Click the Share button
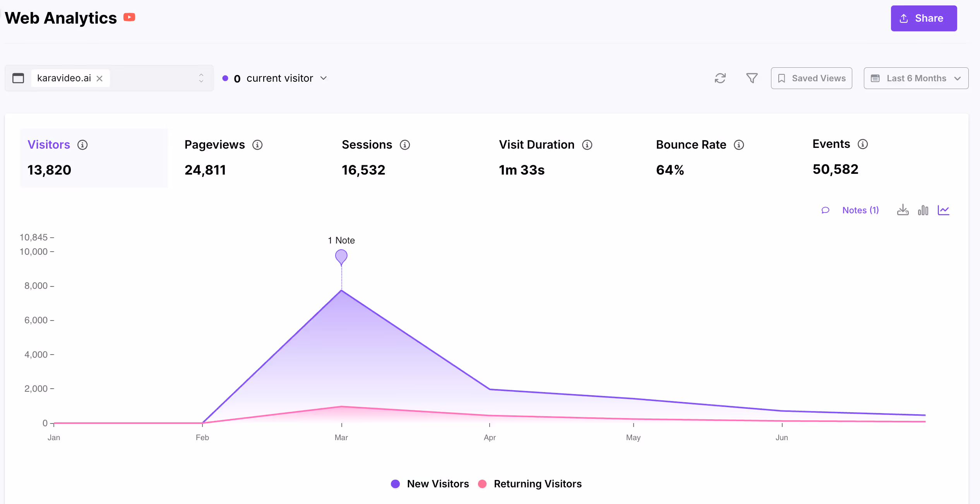 (923, 18)
